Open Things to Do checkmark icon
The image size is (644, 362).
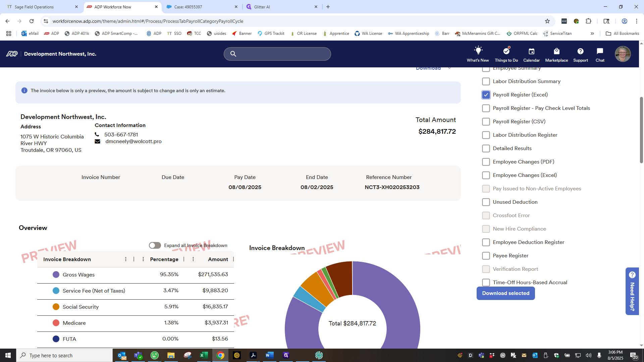(506, 51)
